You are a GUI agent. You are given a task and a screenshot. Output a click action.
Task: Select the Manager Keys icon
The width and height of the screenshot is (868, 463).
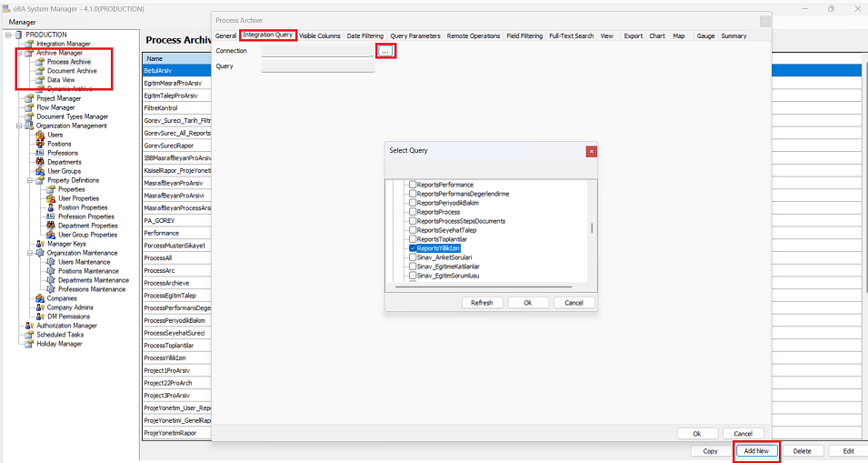(41, 244)
